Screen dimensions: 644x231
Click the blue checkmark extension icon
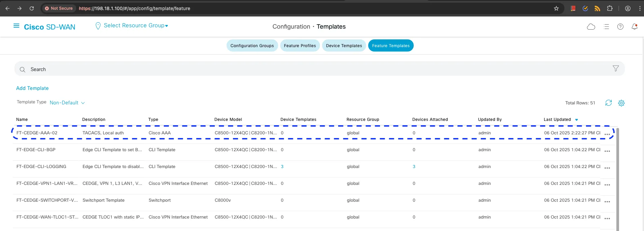click(585, 8)
